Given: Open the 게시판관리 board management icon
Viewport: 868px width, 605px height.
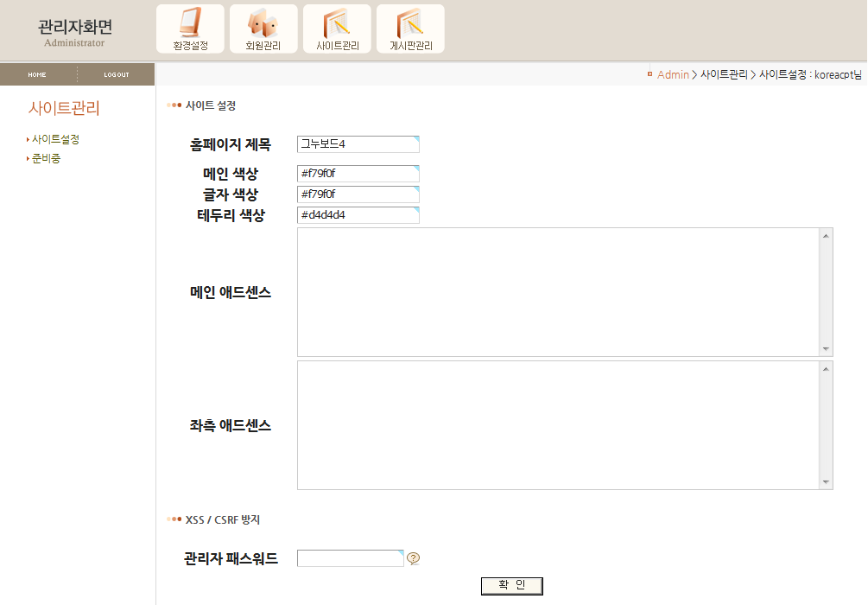Looking at the screenshot, I should click(x=410, y=29).
